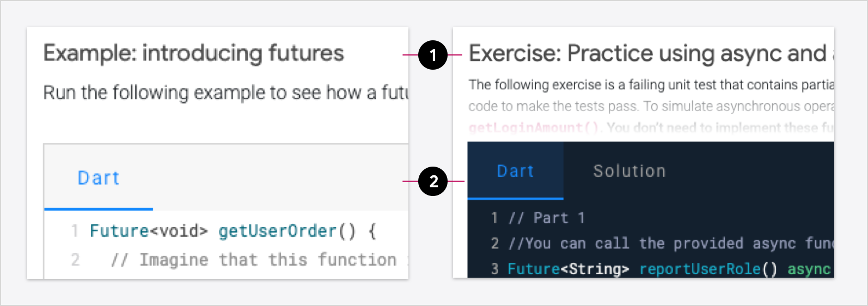
Task: Click the reportUserRole function name
Action: 700,268
